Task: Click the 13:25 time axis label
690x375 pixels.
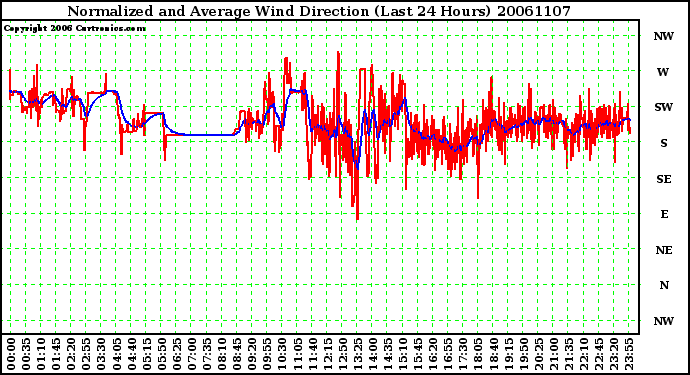Action: 357,354
